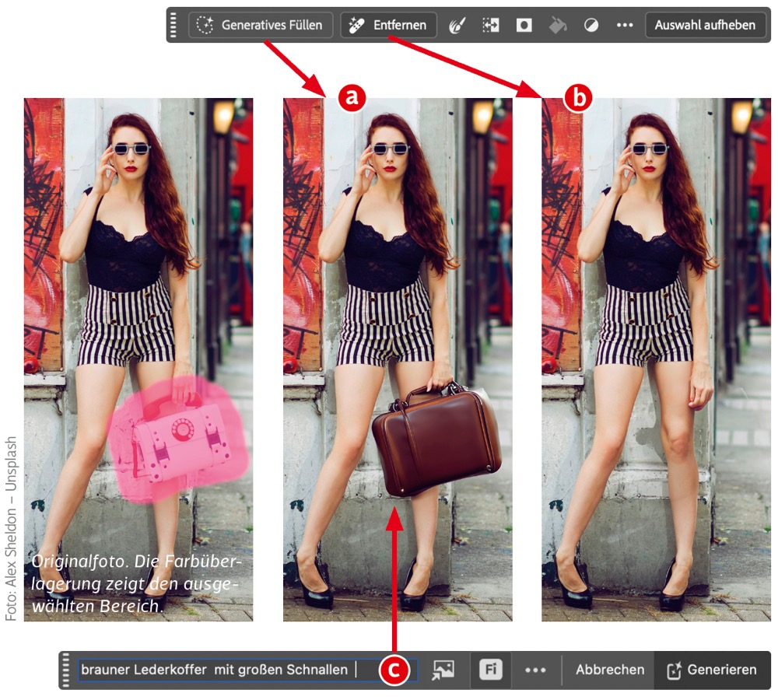This screenshot has width=778, height=700.
Task: Click the prompt field with brauner Lederkoffer
Action: click(247, 670)
